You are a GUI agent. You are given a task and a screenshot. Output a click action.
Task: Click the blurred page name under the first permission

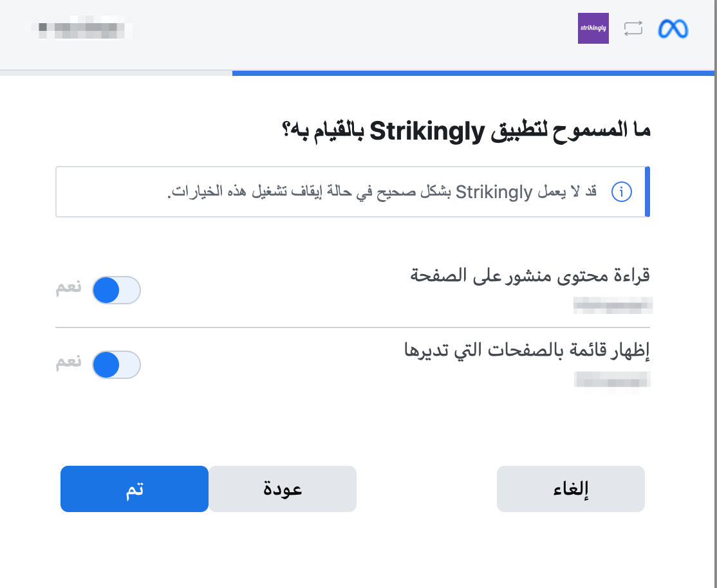(613, 306)
